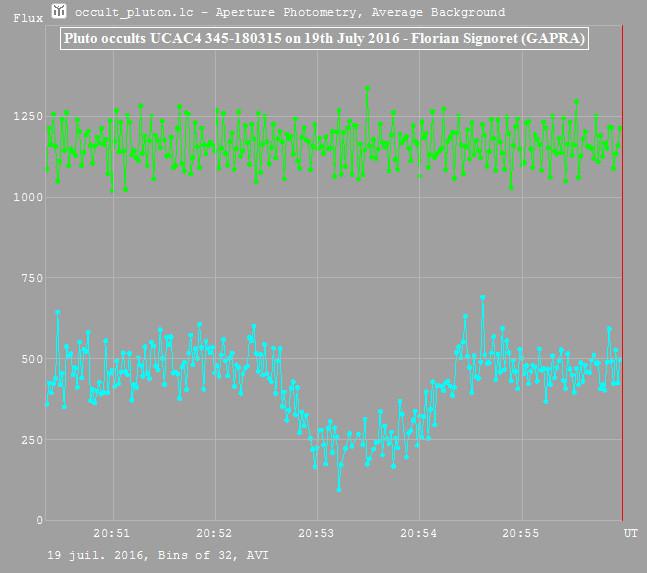
Task: Click the 20:52 time axis label
Action: 214,533
